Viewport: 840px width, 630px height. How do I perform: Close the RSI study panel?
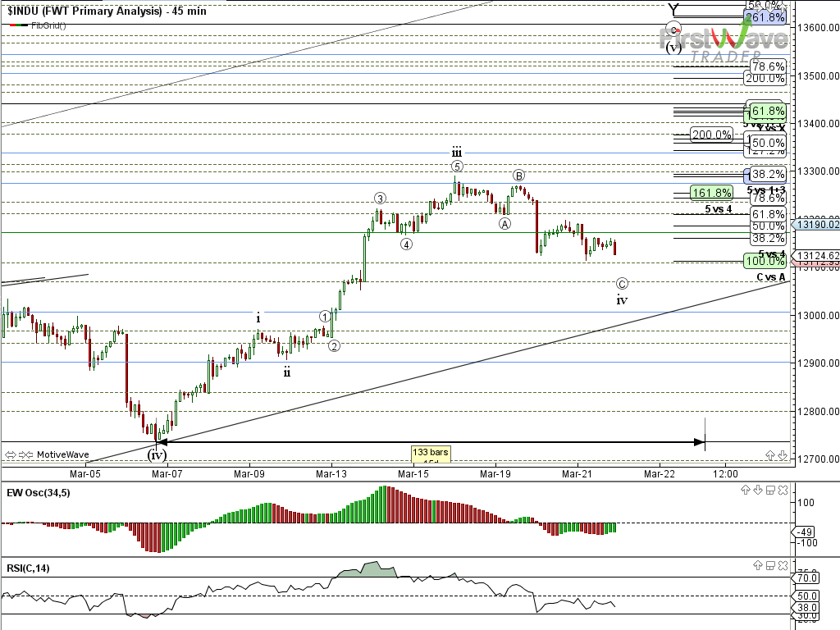point(783,566)
